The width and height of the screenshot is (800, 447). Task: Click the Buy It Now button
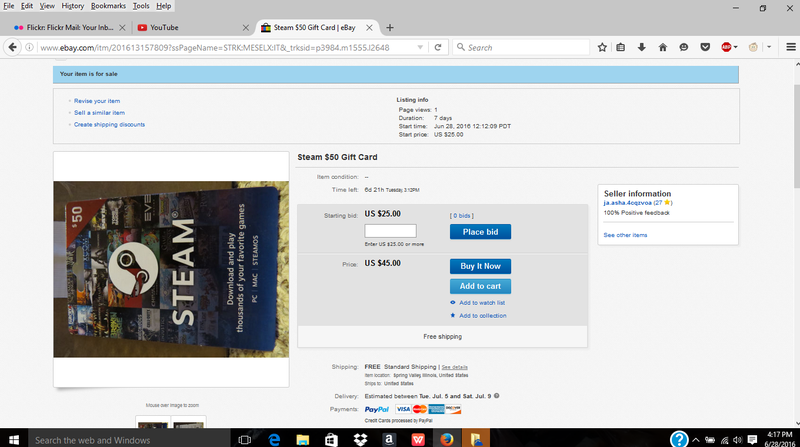click(x=480, y=266)
